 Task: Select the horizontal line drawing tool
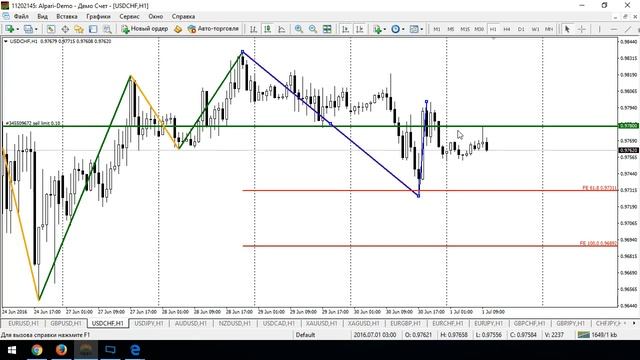point(613,29)
